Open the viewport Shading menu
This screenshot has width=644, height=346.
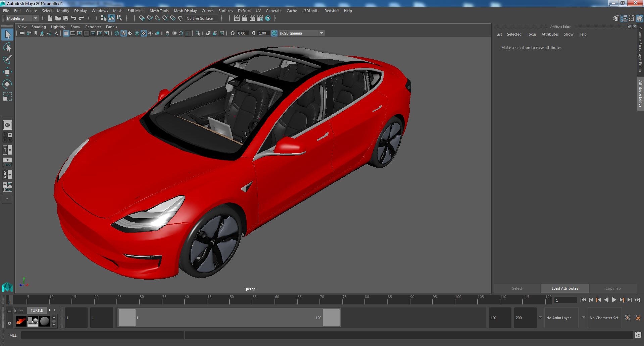(39, 27)
